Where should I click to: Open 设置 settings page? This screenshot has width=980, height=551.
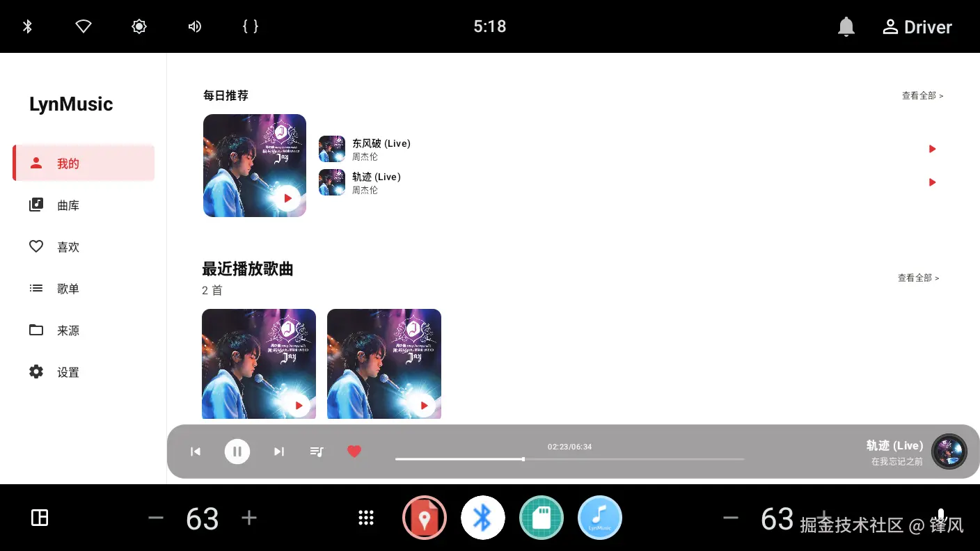(84, 372)
